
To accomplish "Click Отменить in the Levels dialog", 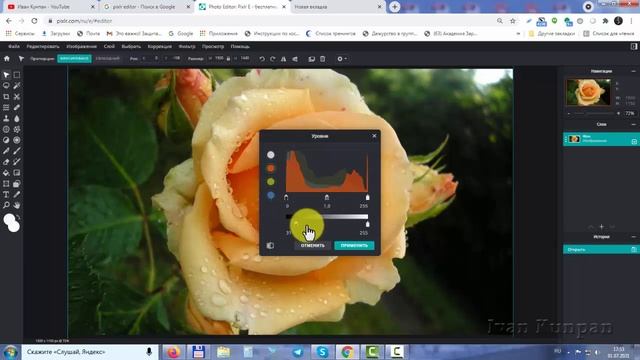I will (x=313, y=245).
